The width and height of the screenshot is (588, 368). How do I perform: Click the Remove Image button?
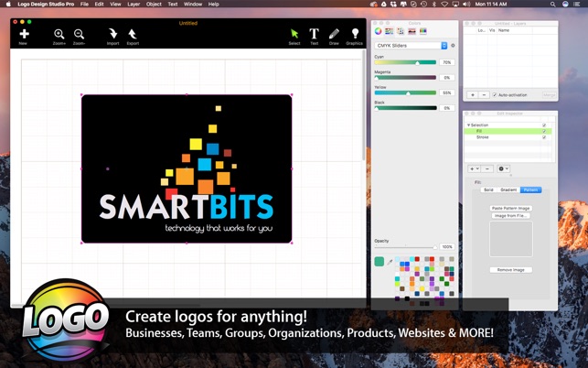511,270
